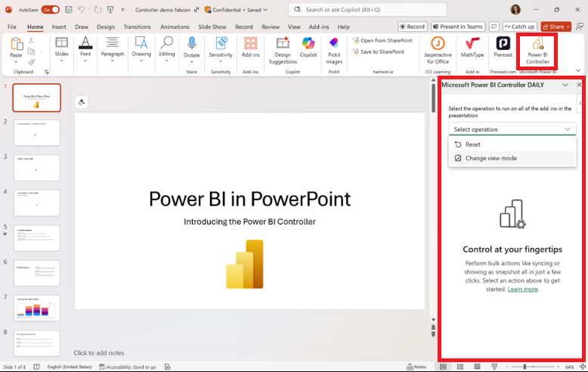The width and height of the screenshot is (588, 372).
Task: Open task pane options chevron
Action: [565, 85]
